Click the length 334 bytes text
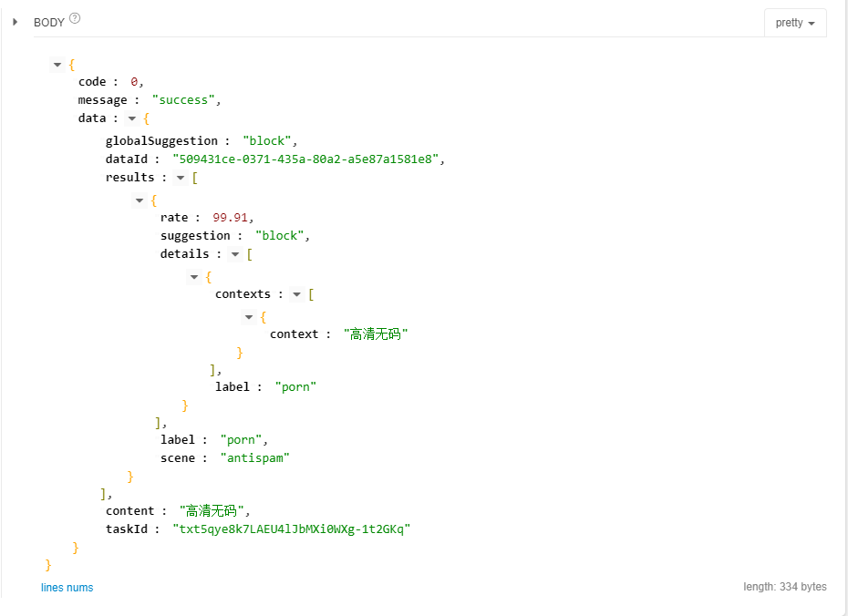 [x=784, y=587]
